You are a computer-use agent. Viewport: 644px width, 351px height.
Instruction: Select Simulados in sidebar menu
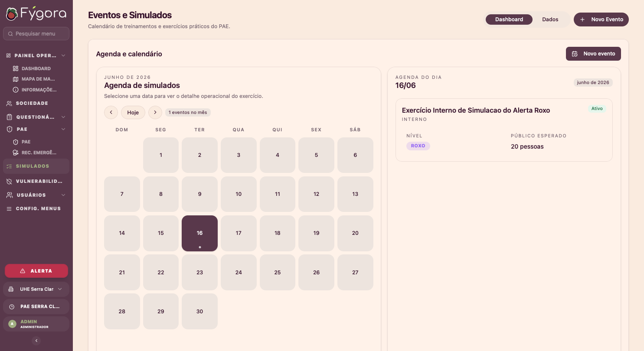tap(36, 166)
